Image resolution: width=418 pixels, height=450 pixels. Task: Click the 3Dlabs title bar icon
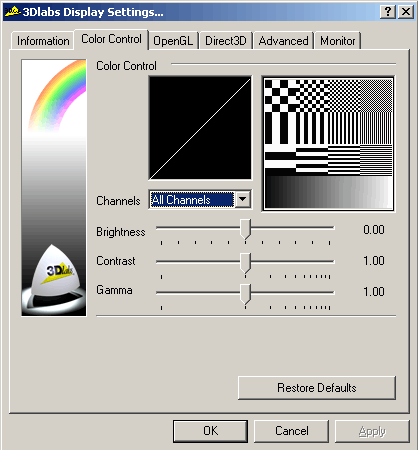(12, 12)
